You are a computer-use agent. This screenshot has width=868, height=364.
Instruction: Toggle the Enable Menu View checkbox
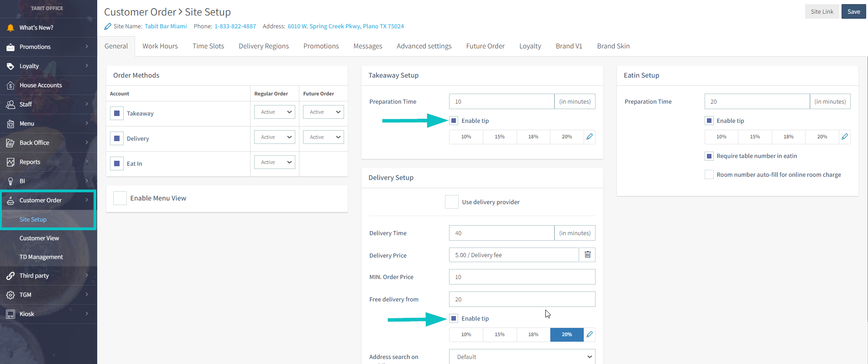click(120, 198)
